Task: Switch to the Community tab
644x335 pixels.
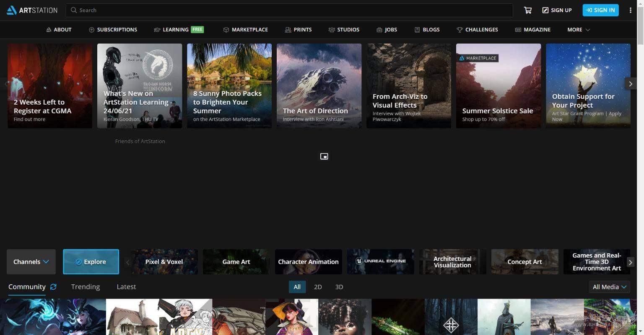Action: [x=27, y=287]
